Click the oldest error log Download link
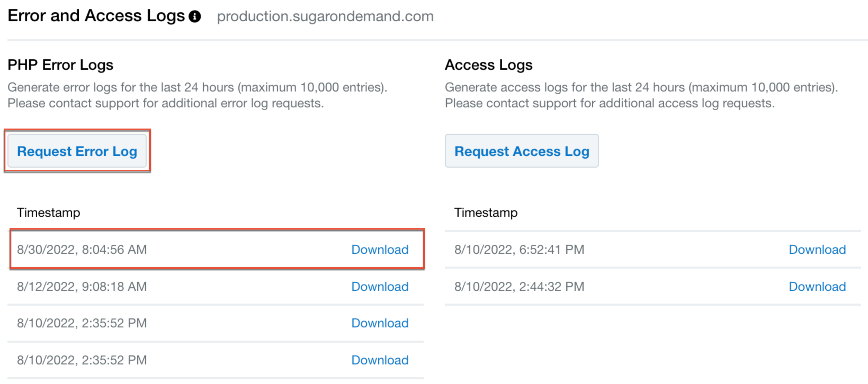This screenshot has height=384, width=868. coord(380,360)
